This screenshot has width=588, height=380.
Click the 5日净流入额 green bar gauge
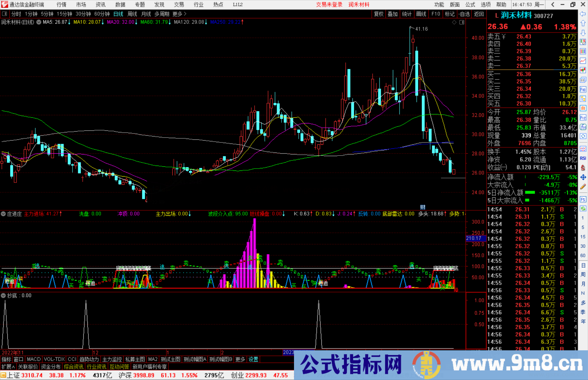point(530,193)
